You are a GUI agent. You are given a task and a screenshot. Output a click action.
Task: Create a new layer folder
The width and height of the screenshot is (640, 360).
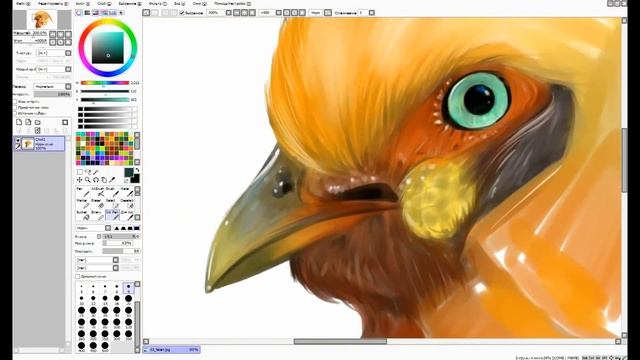click(x=38, y=122)
